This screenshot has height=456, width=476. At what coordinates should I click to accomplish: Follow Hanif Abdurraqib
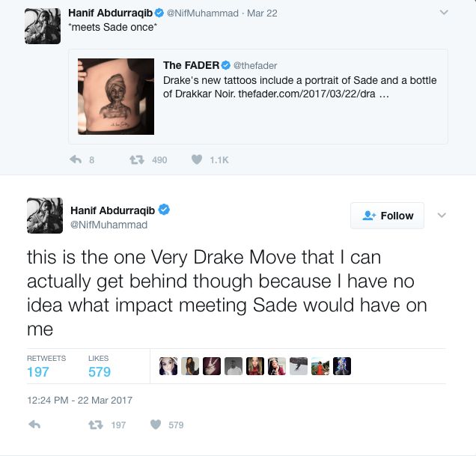coord(387,216)
